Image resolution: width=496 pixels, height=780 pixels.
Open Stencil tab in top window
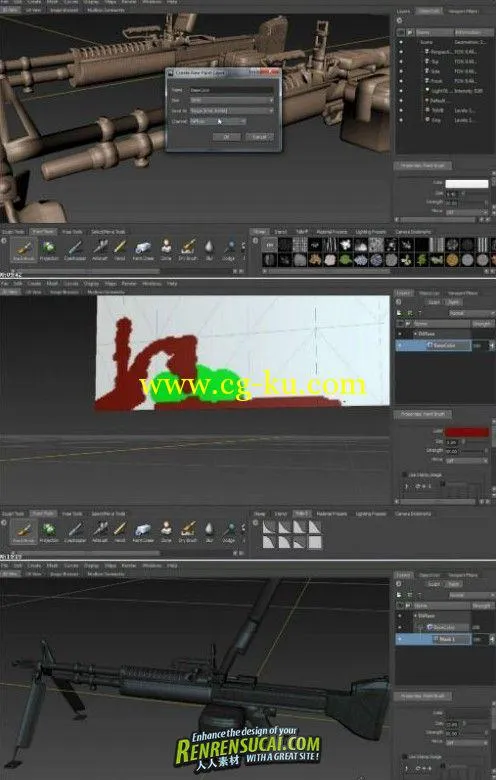coord(281,232)
